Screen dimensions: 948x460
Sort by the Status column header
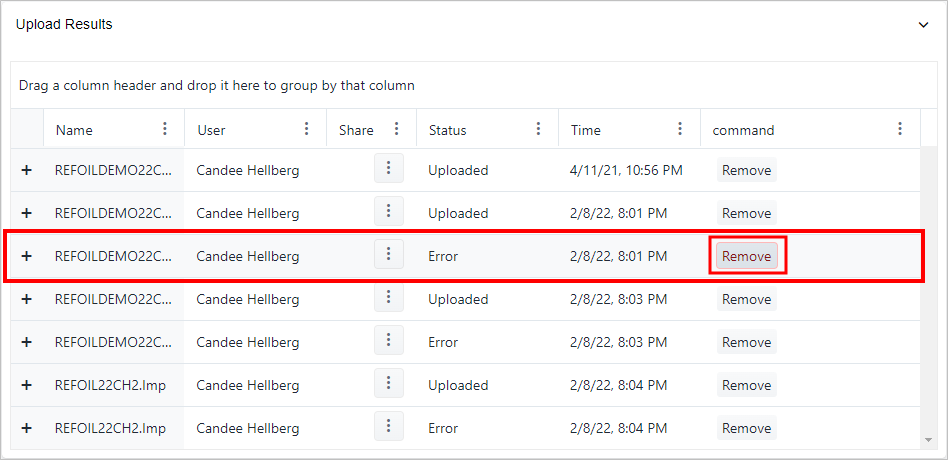coord(447,130)
